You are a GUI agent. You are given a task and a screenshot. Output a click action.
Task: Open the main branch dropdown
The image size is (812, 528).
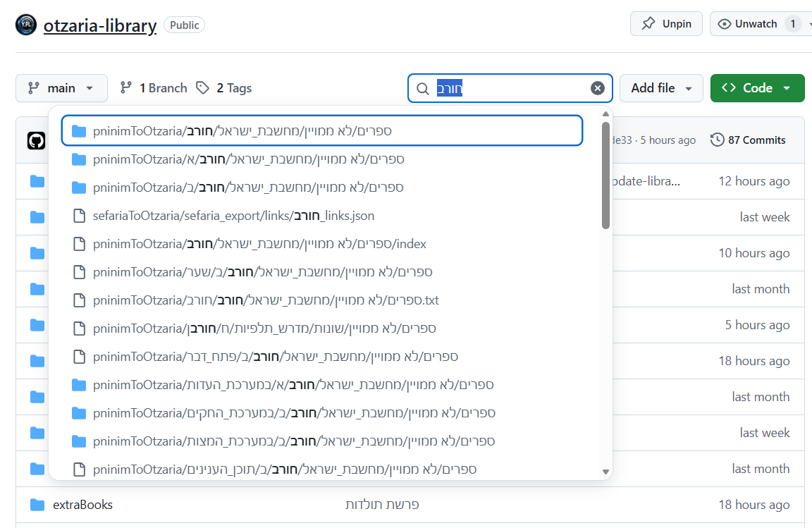point(61,88)
